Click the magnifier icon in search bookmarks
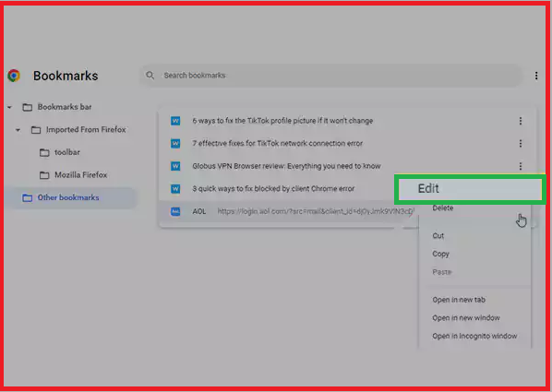The height and width of the screenshot is (392, 552). pos(150,76)
